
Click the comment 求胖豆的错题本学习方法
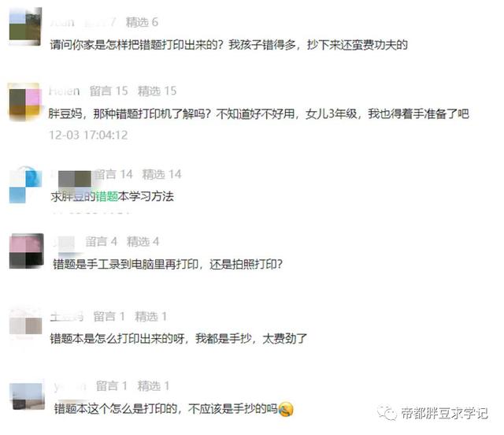[112, 196]
